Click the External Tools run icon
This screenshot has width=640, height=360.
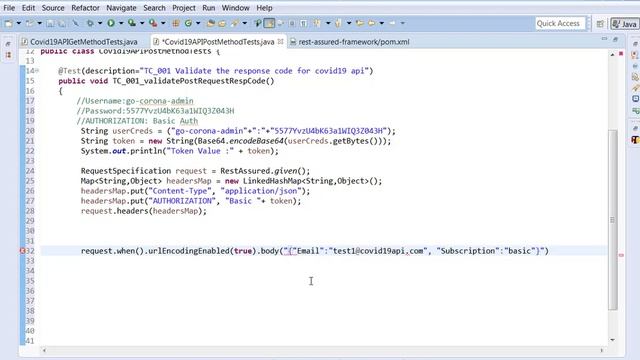pyautogui.click(x=153, y=23)
